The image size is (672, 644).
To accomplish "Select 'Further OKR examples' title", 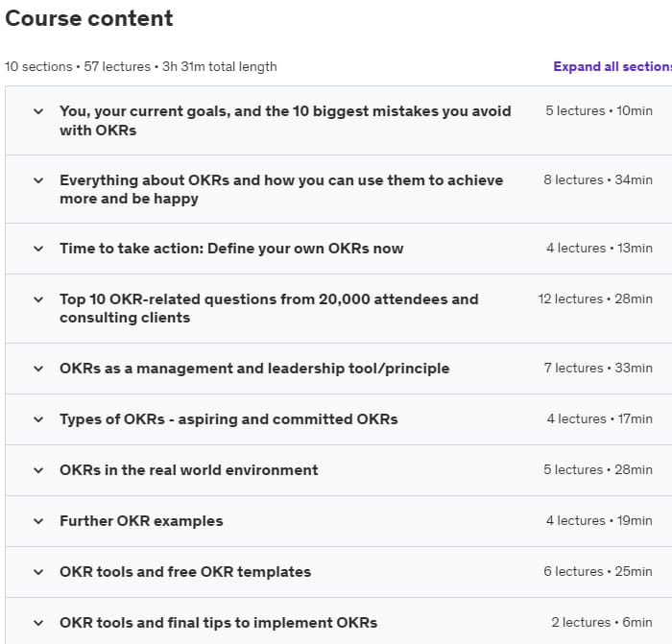I will 141,521.
